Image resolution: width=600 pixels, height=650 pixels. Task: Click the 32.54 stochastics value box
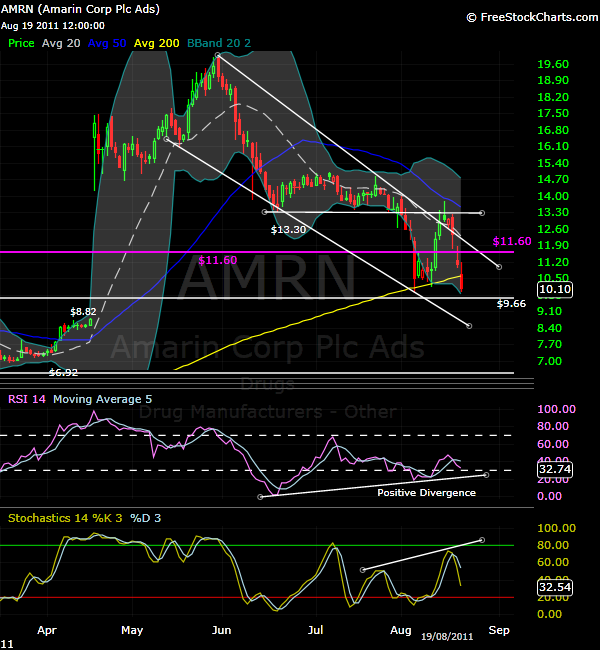[x=555, y=587]
